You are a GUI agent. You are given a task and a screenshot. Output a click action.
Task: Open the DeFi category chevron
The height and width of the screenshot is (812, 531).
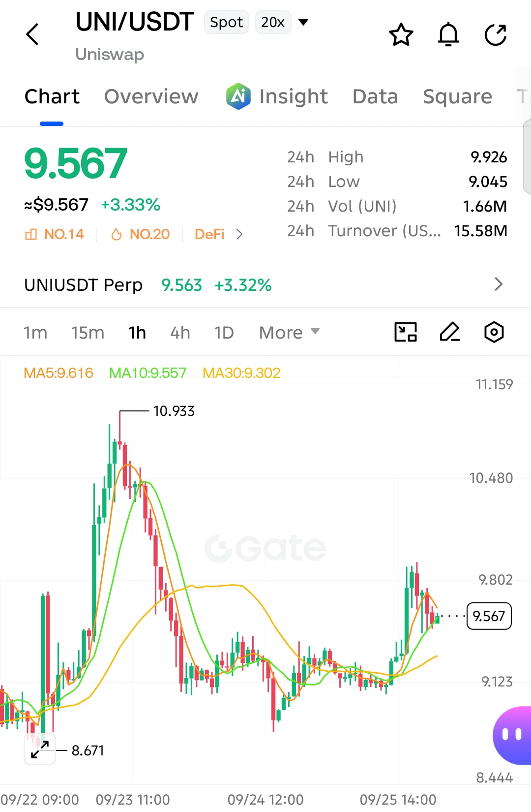tap(239, 234)
